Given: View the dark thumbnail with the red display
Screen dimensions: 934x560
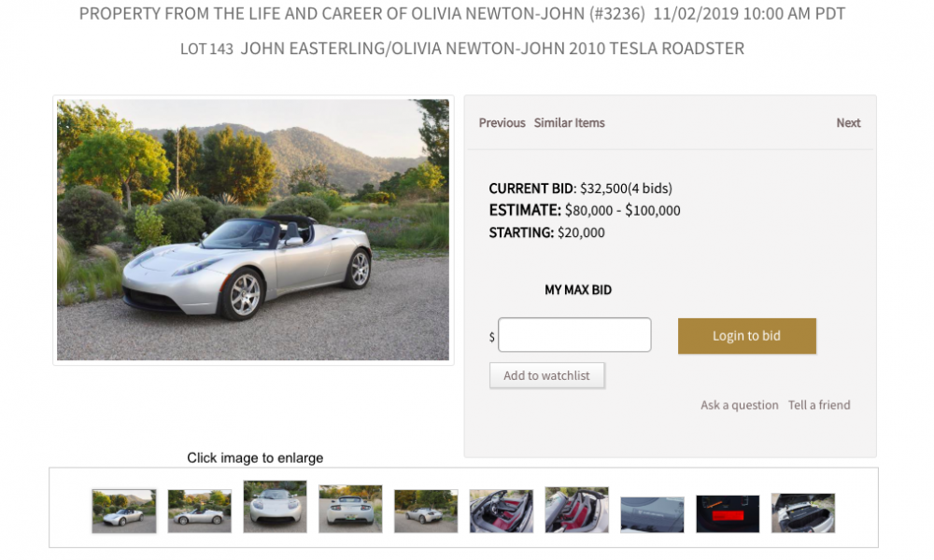Looking at the screenshot, I should [x=728, y=513].
